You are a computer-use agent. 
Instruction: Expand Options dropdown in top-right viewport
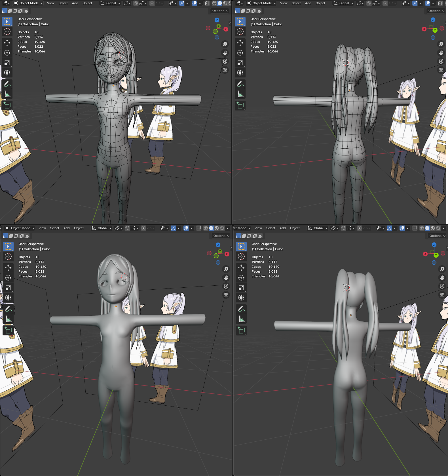point(436,11)
